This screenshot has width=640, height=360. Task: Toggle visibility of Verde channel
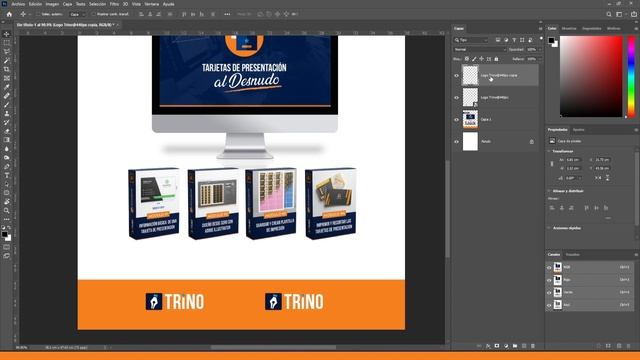coord(549,293)
